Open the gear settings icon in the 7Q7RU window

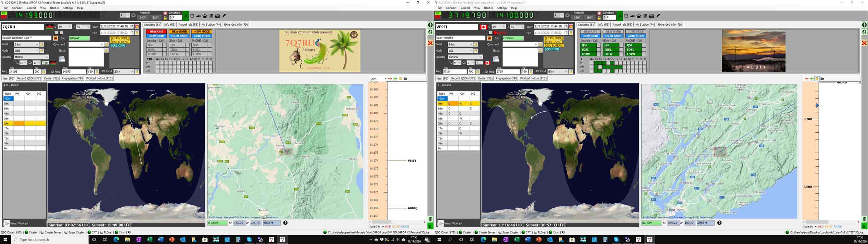click(133, 16)
